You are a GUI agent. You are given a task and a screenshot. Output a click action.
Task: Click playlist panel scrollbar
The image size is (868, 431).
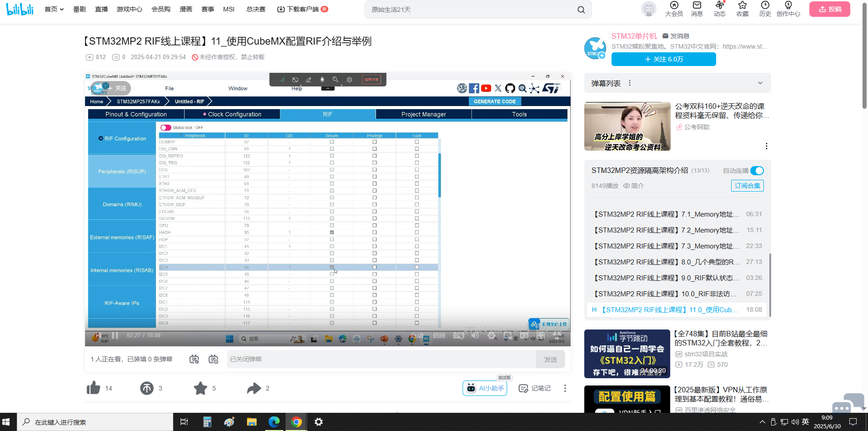tap(770, 284)
